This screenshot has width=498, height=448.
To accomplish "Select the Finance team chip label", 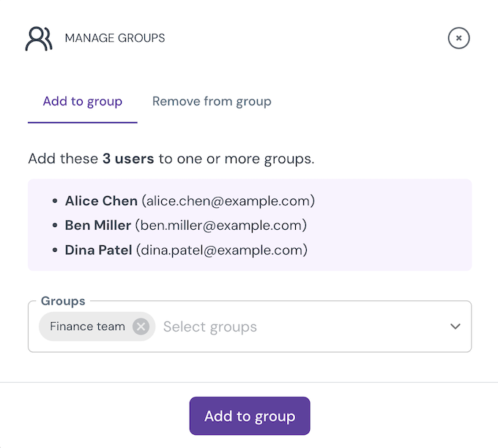I will coord(87,326).
